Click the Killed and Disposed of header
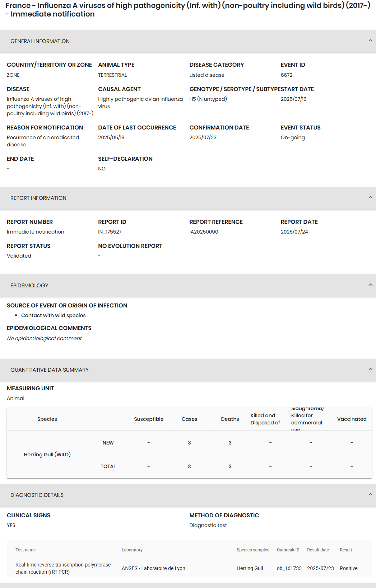The height and width of the screenshot is (588, 376). click(x=265, y=419)
